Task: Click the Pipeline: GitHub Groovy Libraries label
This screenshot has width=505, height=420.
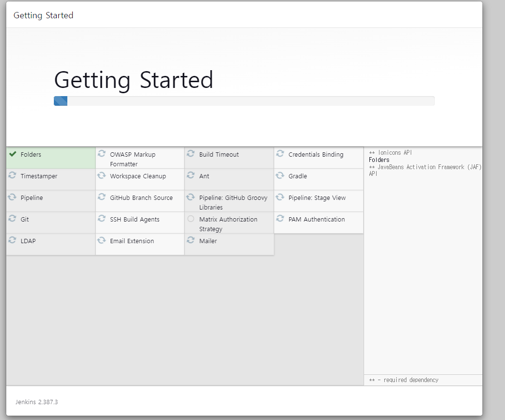Action: [233, 202]
